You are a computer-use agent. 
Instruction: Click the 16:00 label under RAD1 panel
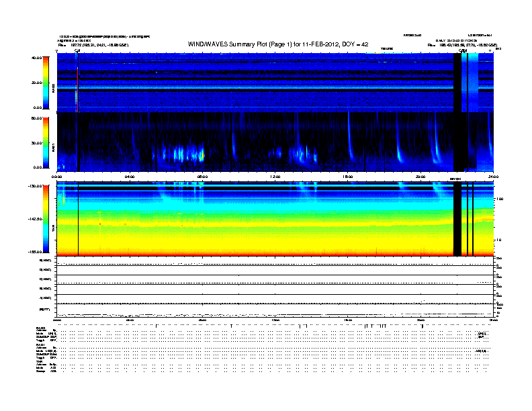click(348, 177)
